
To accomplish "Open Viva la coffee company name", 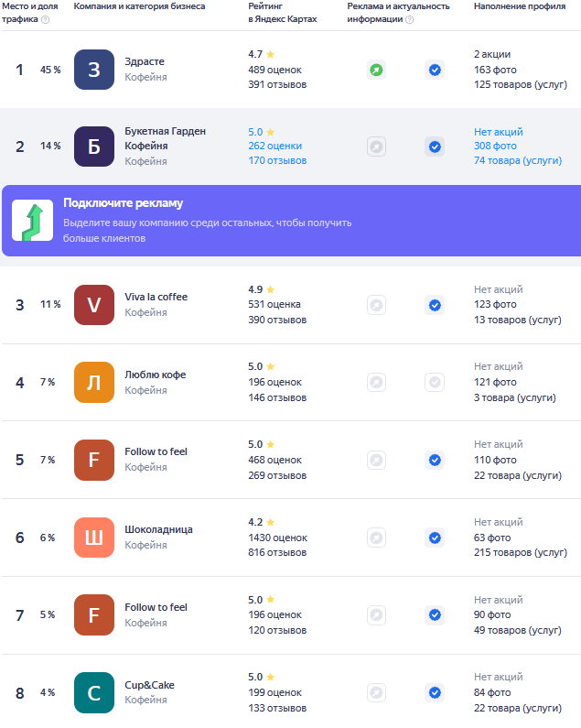I will pyautogui.click(x=156, y=297).
